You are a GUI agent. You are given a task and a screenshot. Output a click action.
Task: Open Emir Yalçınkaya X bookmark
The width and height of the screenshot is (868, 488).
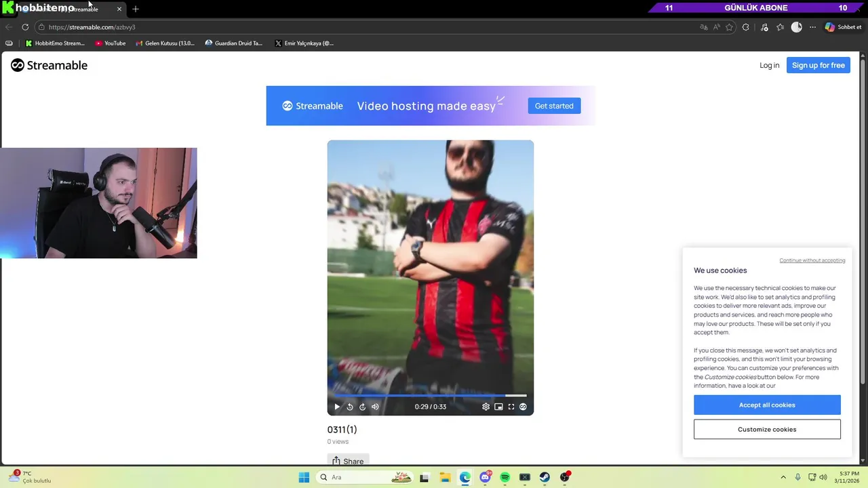(x=304, y=43)
